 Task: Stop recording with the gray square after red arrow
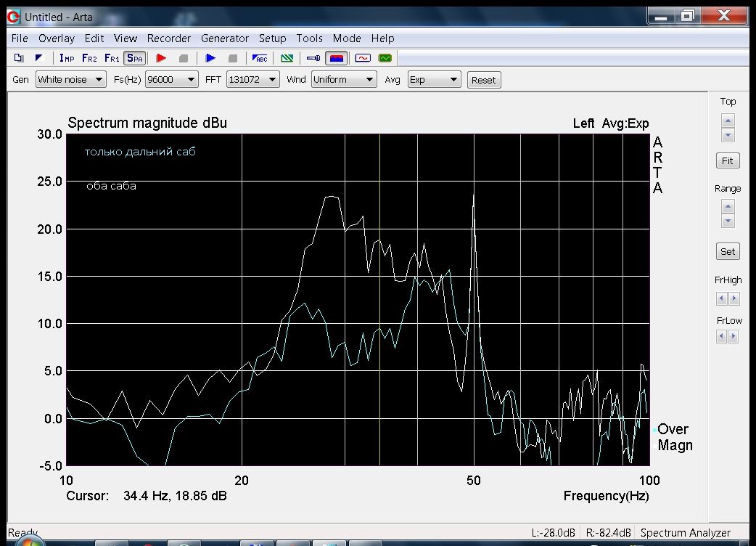[x=184, y=58]
